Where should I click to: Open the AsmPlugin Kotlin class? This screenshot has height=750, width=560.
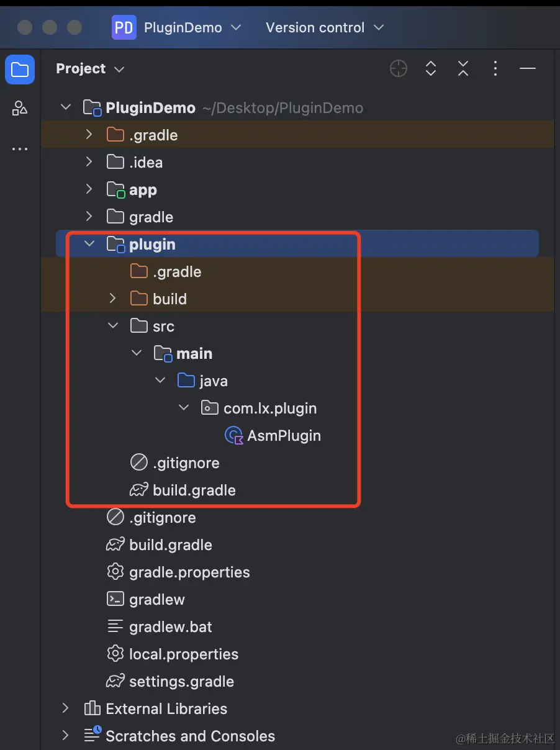click(x=284, y=435)
